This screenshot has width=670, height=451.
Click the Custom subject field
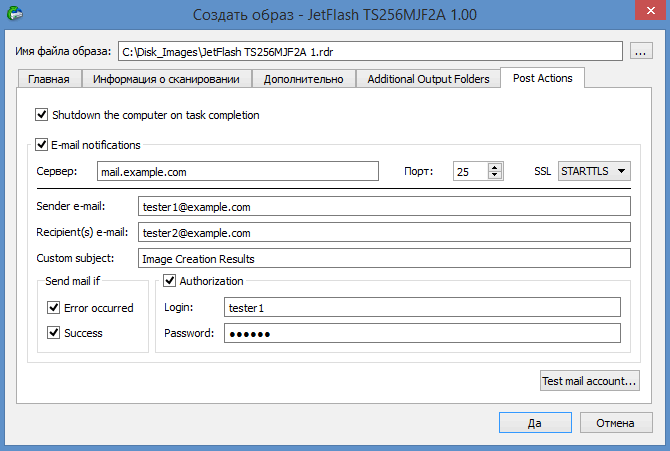tap(384, 259)
